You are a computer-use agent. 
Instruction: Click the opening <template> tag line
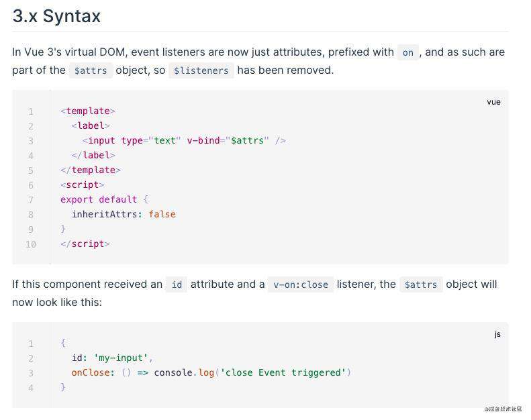pyautogui.click(x=88, y=111)
